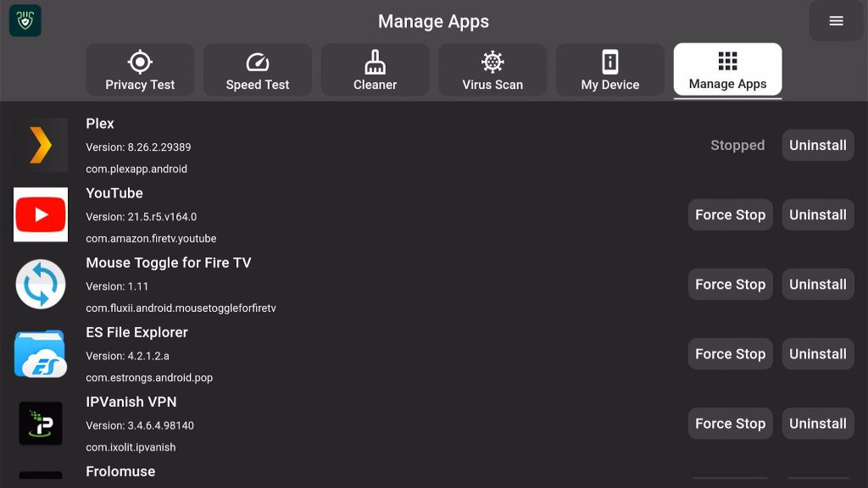The image size is (868, 488).
Task: Select the ES File Explorer title
Action: click(136, 332)
